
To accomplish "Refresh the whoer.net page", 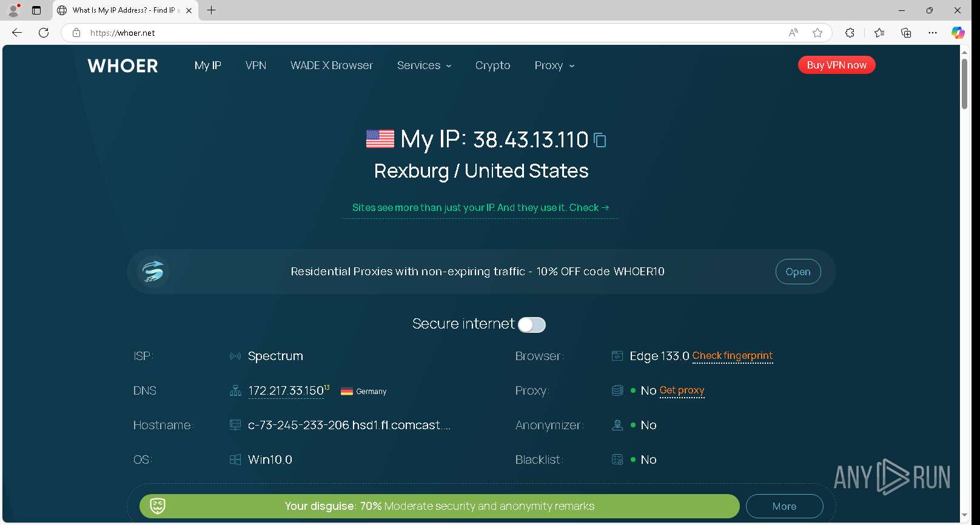I will tap(44, 33).
